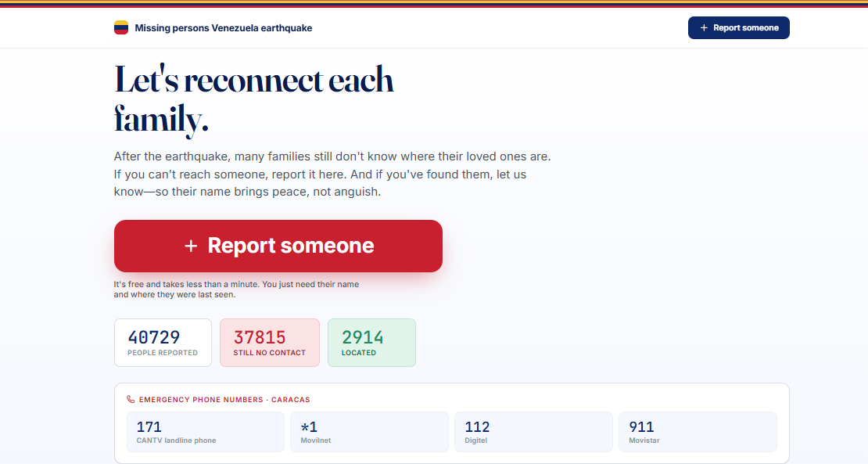Click the navy Report someone header button
The width and height of the screenshot is (868, 464).
738,27
